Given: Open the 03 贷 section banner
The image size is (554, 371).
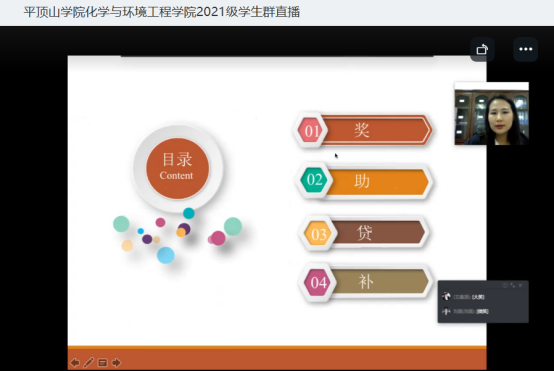Looking at the screenshot, I should tap(364, 233).
